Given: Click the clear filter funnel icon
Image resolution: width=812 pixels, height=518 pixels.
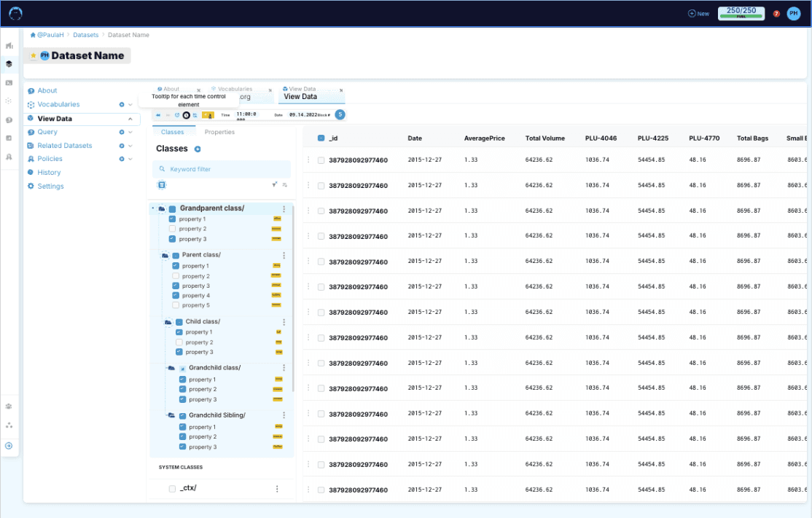Looking at the screenshot, I should click(275, 184).
